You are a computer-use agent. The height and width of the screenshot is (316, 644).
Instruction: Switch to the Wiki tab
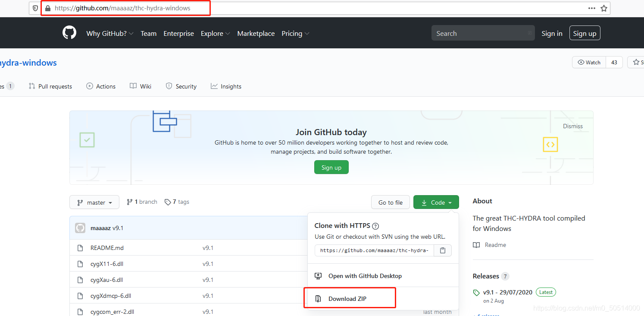click(141, 86)
